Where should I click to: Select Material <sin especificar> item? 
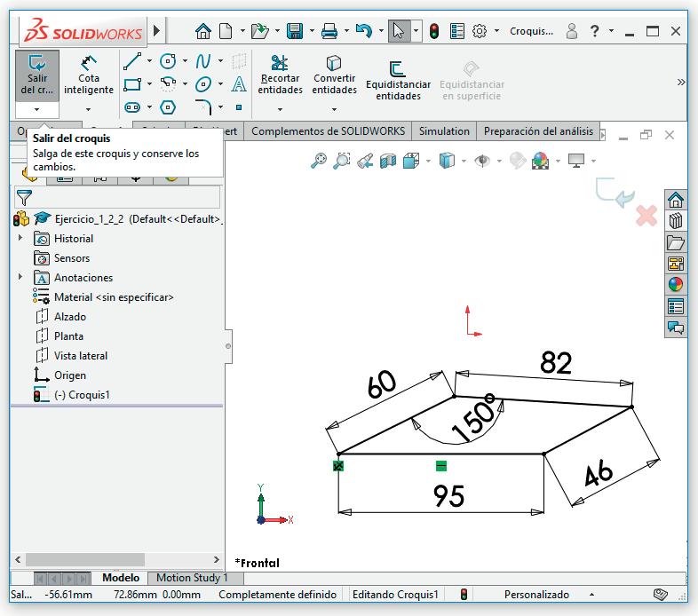114,296
